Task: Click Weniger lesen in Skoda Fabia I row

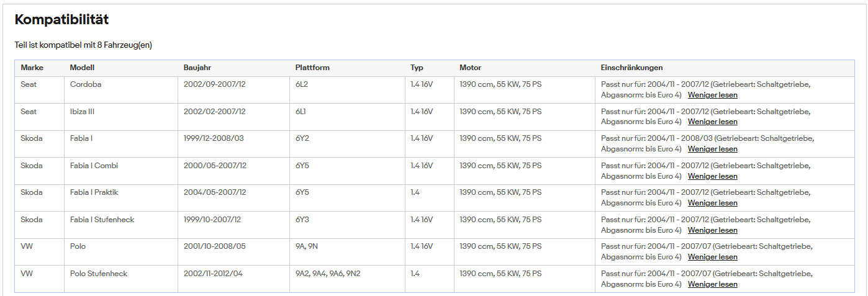Action: [x=713, y=149]
